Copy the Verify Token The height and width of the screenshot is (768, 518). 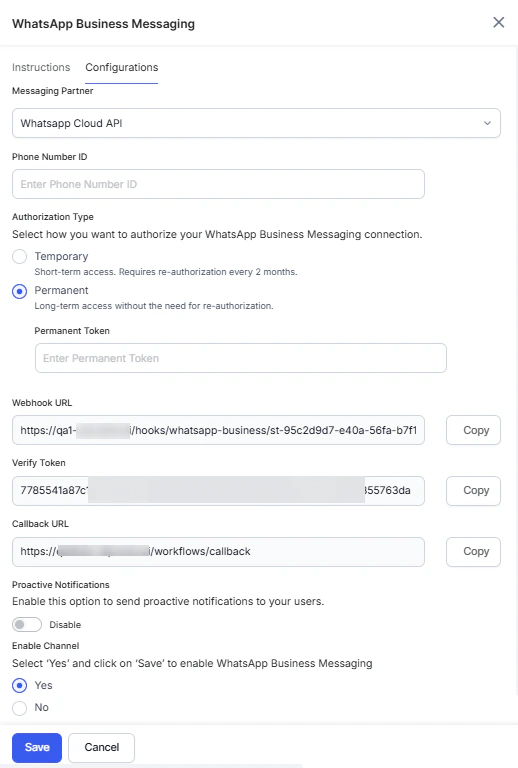pyautogui.click(x=473, y=491)
